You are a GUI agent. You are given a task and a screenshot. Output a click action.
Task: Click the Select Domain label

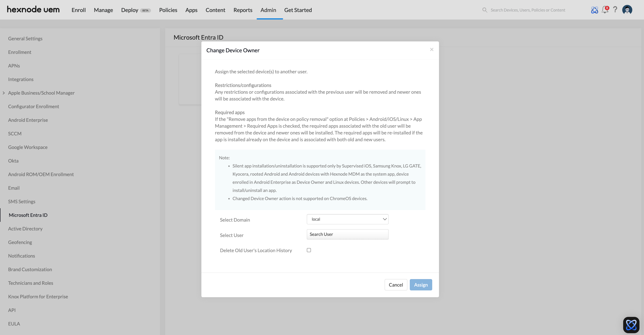pyautogui.click(x=235, y=220)
